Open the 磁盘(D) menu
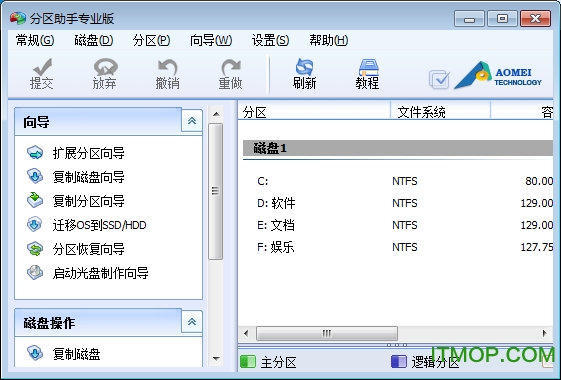 [94, 40]
